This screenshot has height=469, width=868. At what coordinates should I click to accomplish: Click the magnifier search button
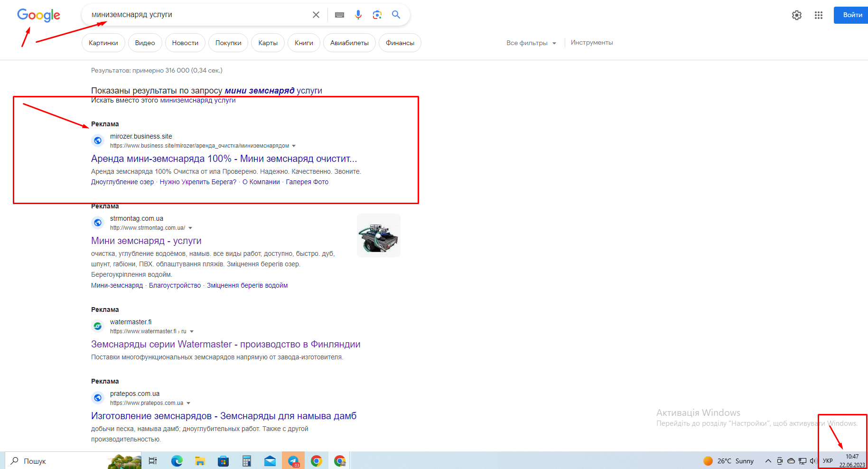[396, 15]
